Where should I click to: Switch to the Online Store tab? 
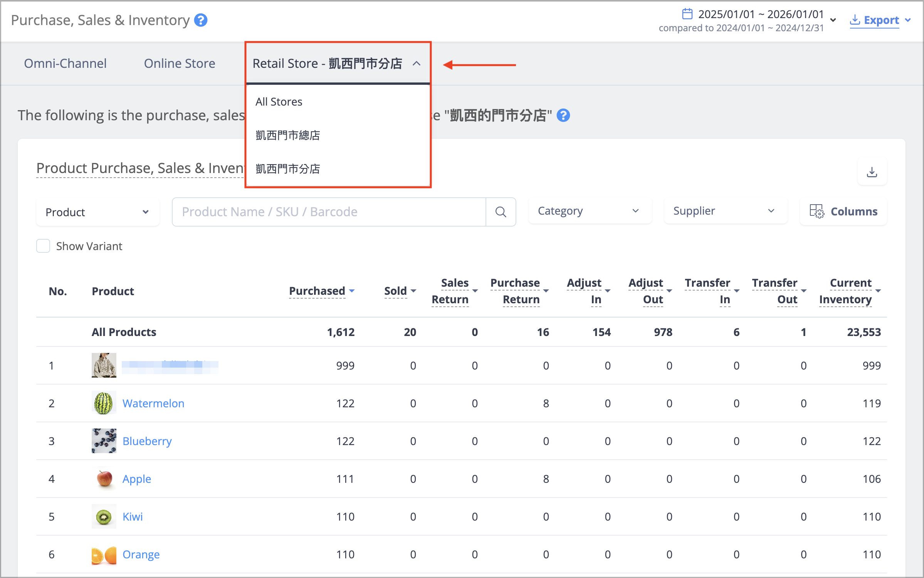(x=180, y=63)
